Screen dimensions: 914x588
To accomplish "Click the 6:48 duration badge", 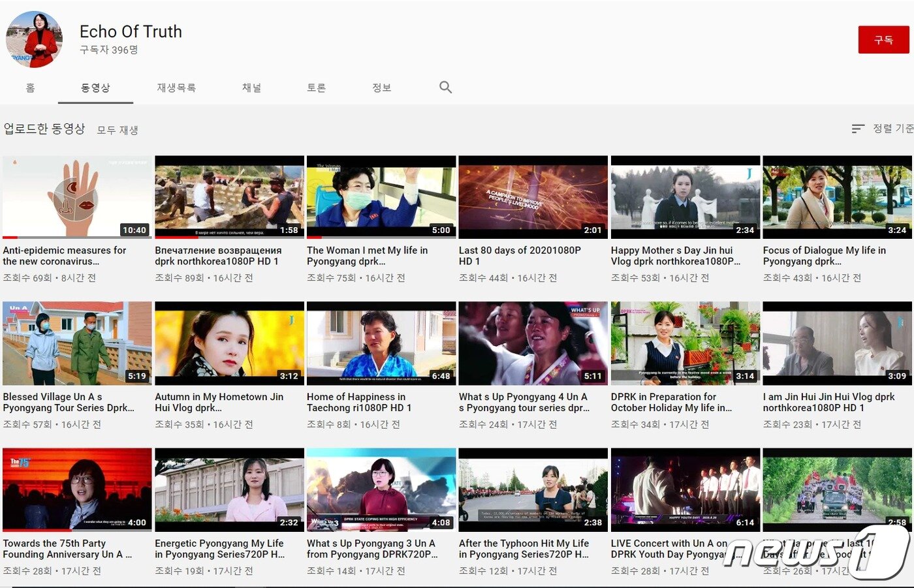I will coord(441,376).
